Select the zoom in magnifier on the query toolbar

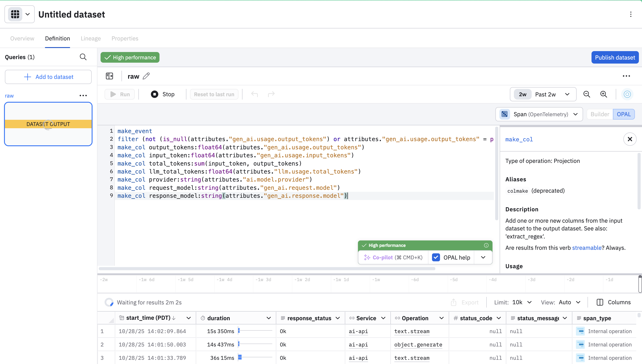click(604, 94)
